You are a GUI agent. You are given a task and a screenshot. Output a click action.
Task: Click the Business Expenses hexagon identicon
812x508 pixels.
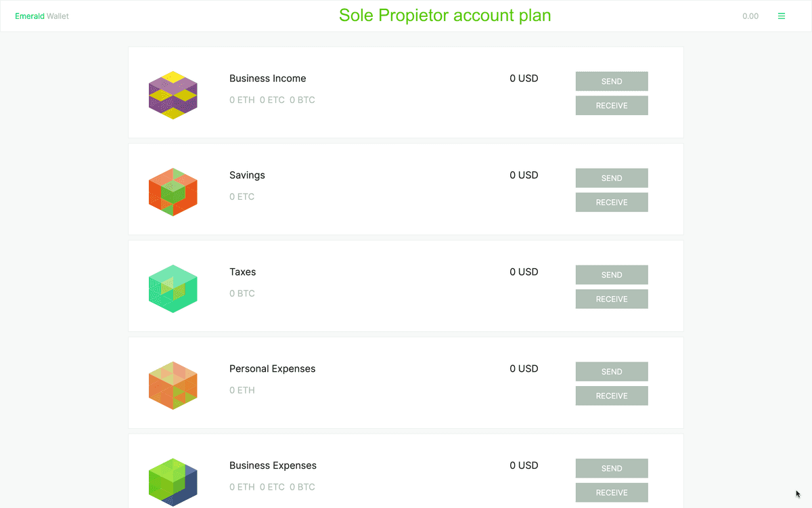tap(173, 482)
